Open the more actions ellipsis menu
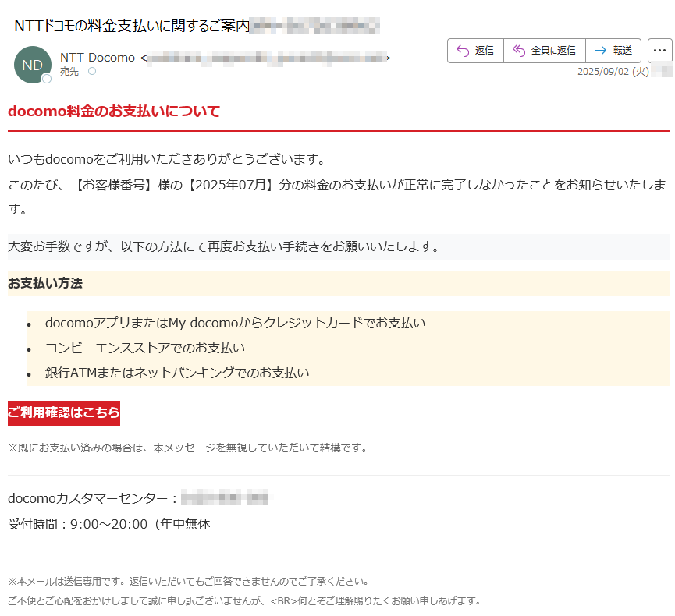The image size is (675, 616). [x=659, y=51]
